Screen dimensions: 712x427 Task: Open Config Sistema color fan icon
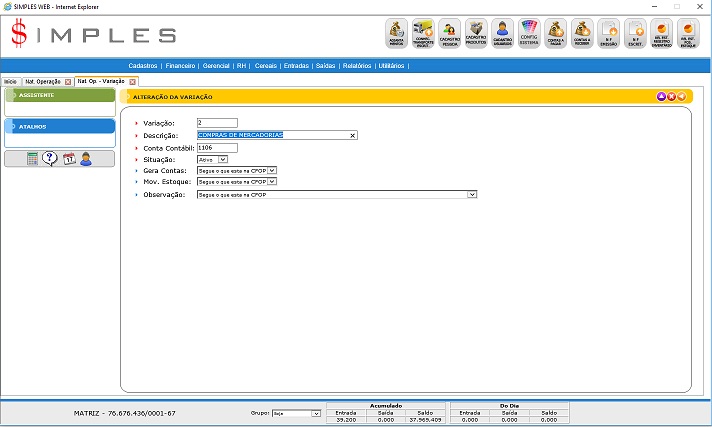[530, 33]
